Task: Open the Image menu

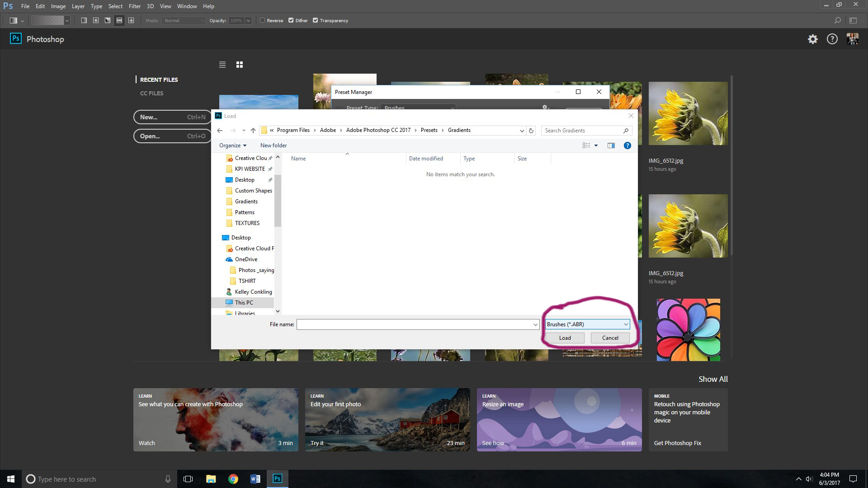Action: pyautogui.click(x=58, y=6)
